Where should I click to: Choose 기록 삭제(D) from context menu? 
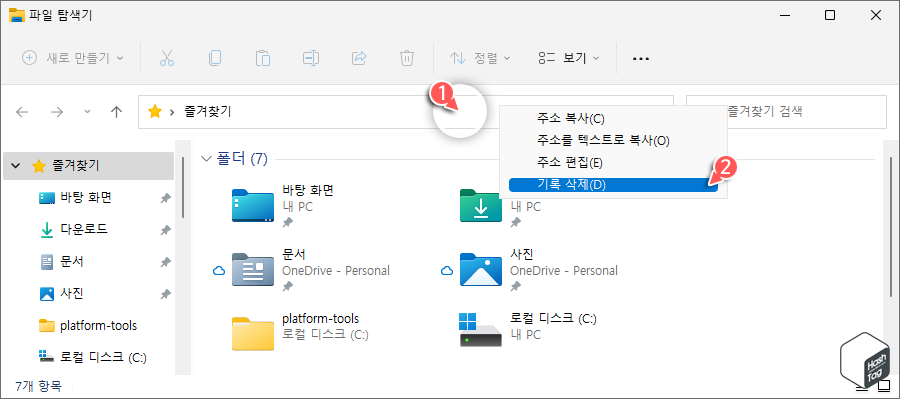(x=613, y=184)
